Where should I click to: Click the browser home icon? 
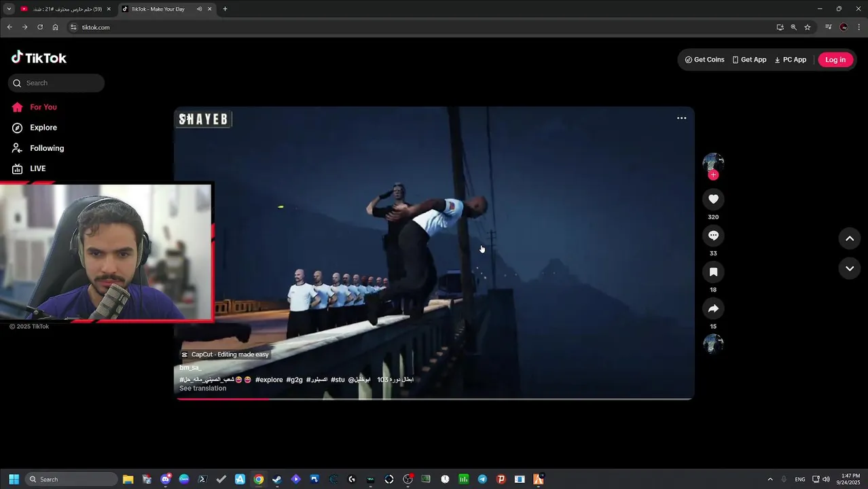tap(56, 27)
